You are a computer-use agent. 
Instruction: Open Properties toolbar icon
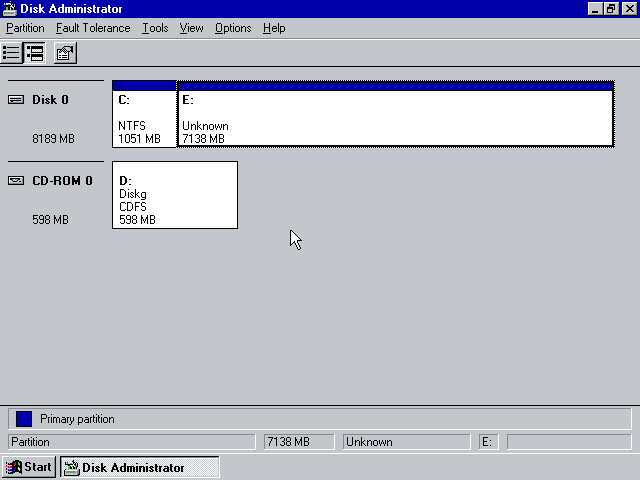(x=65, y=53)
